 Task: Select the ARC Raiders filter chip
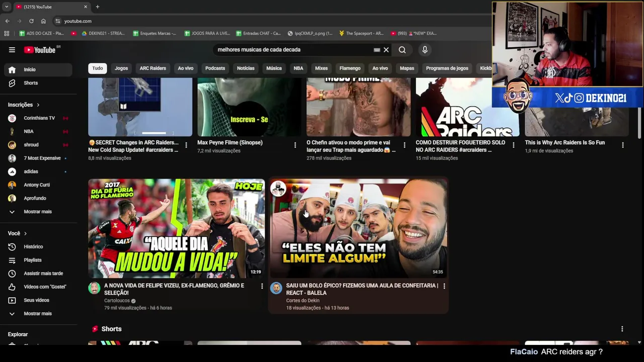(153, 68)
